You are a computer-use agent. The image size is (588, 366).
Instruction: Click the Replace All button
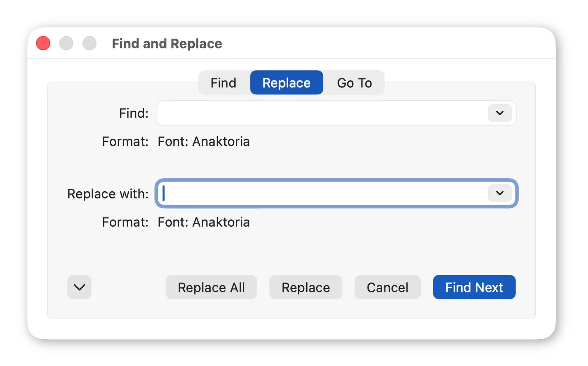click(211, 287)
